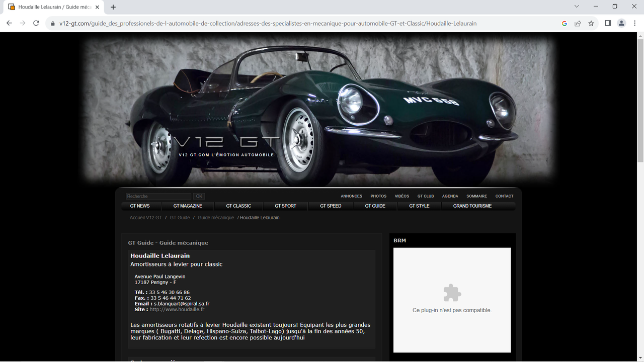Image resolution: width=644 pixels, height=362 pixels.
Task: Select the GRAND TOURISME menu
Action: tap(472, 206)
